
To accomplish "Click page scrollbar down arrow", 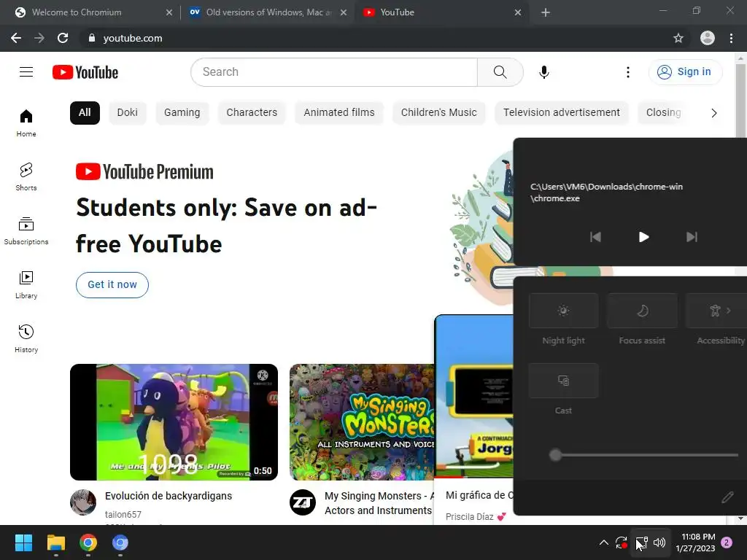I will tap(740, 518).
